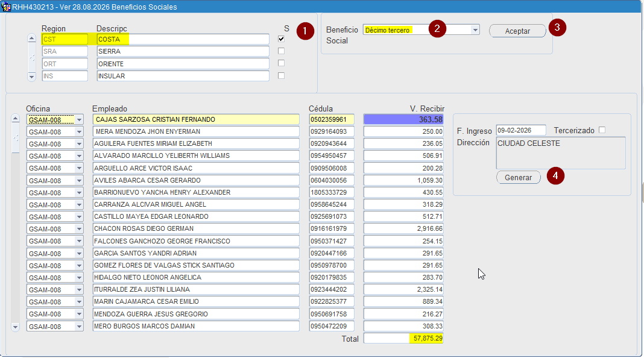
Task: Click region list scroll up arrow
Action: click(31, 39)
